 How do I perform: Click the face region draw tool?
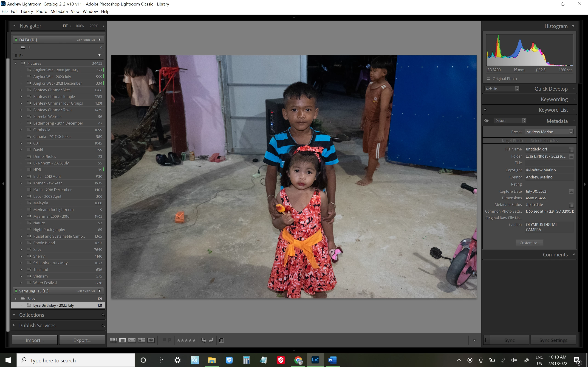pyautogui.click(x=221, y=340)
